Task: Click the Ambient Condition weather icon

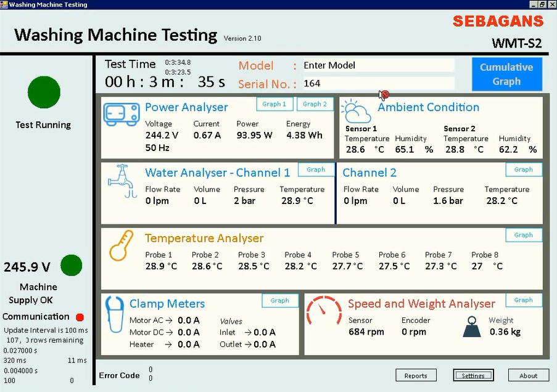Action: [x=357, y=112]
